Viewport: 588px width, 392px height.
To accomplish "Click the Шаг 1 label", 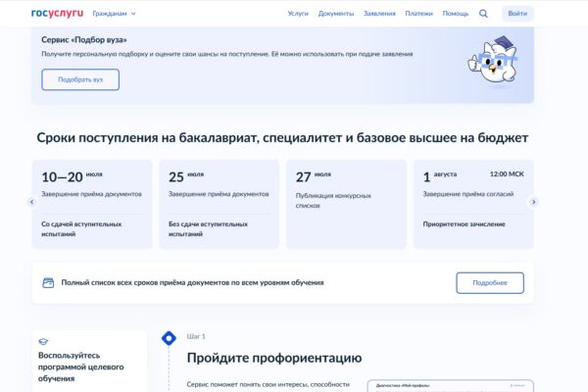I will 196,336.
